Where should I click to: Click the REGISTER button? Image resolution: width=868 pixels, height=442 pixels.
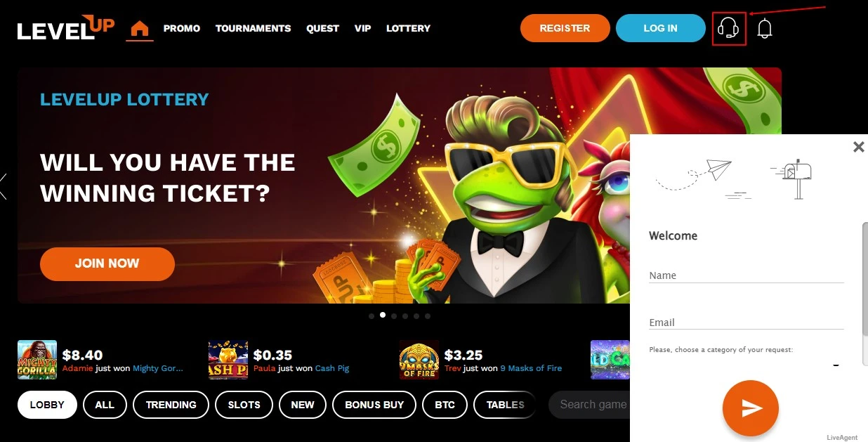tap(565, 28)
